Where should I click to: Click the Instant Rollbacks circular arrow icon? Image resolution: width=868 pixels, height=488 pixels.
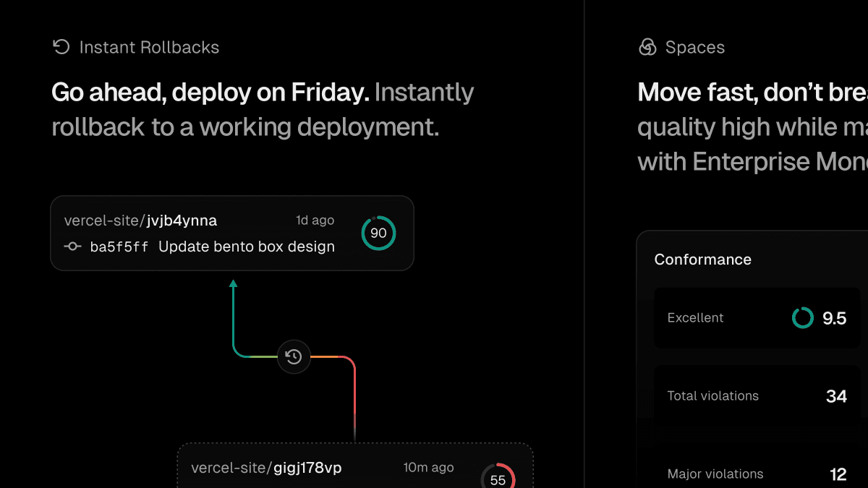click(x=61, y=47)
